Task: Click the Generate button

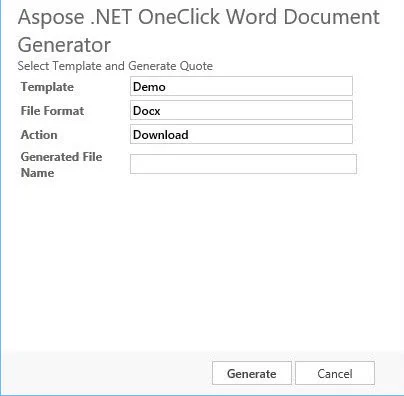Action: click(x=252, y=373)
